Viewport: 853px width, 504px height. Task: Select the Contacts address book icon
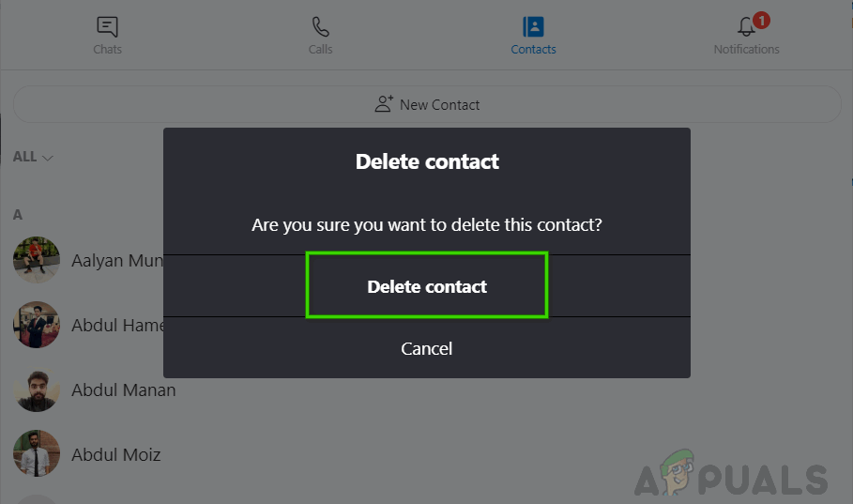(x=533, y=26)
